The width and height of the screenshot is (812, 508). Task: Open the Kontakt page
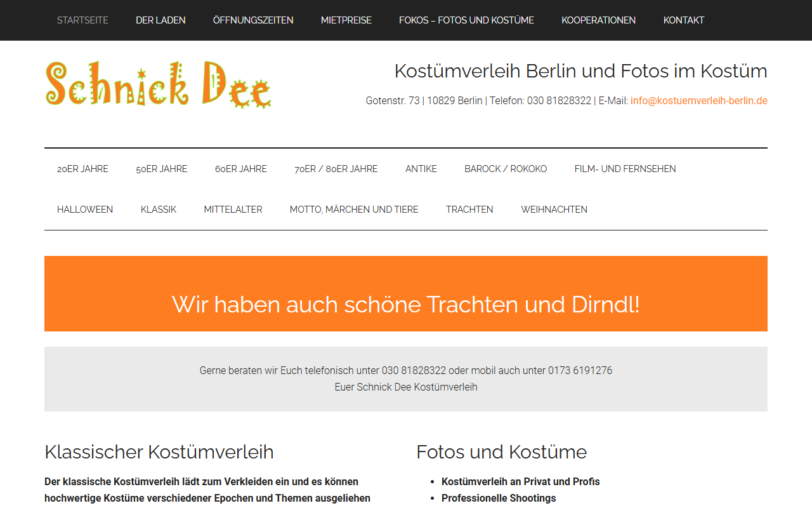click(x=684, y=20)
